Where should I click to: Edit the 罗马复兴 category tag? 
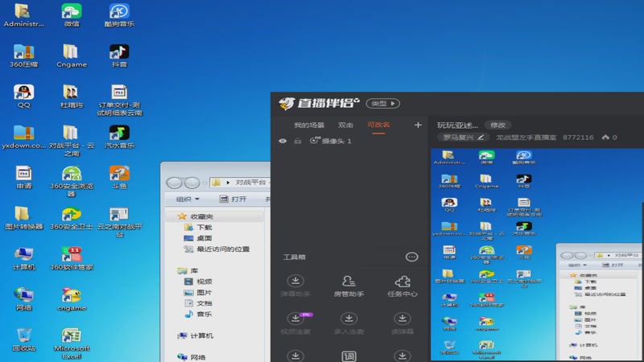[x=464, y=137]
